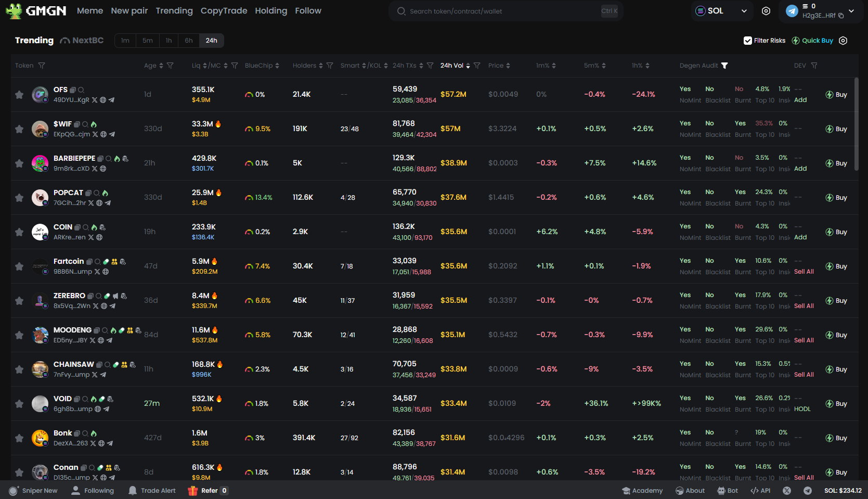Select the 6h timeframe tab
Screen dimensions: 868x499
(x=189, y=41)
